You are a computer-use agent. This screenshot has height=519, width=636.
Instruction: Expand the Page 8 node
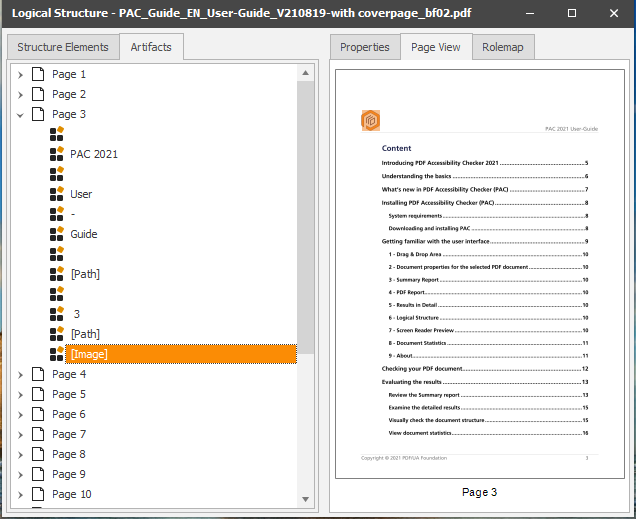click(20, 455)
